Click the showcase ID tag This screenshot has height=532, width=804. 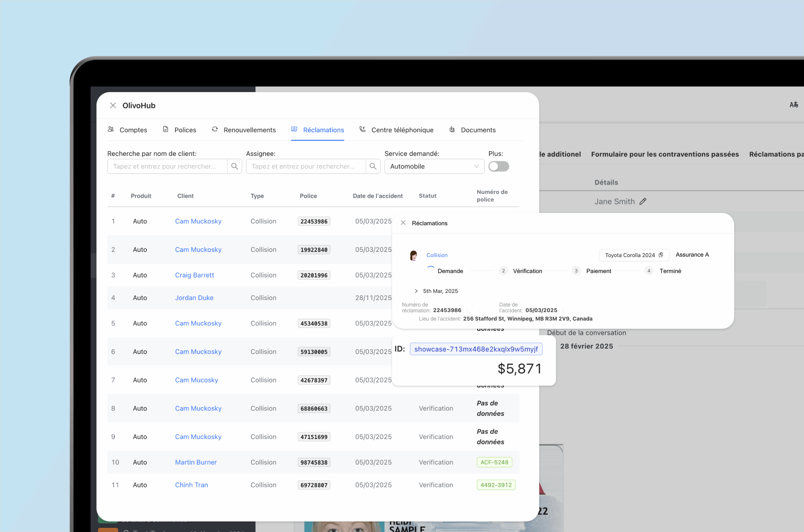pos(475,349)
